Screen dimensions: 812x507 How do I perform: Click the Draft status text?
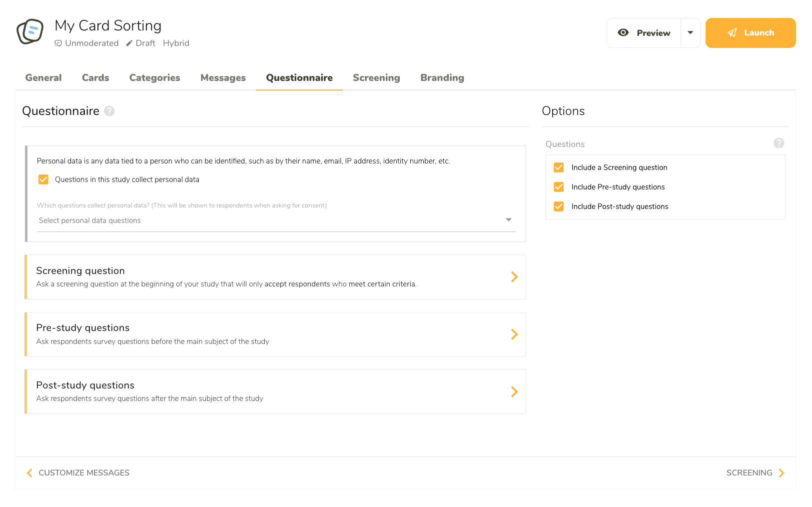pyautogui.click(x=145, y=43)
